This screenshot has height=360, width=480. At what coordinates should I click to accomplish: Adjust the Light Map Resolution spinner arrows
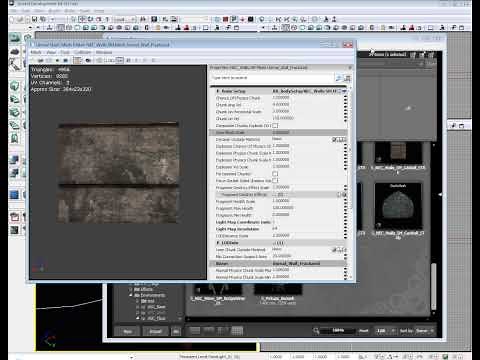click(x=345, y=229)
